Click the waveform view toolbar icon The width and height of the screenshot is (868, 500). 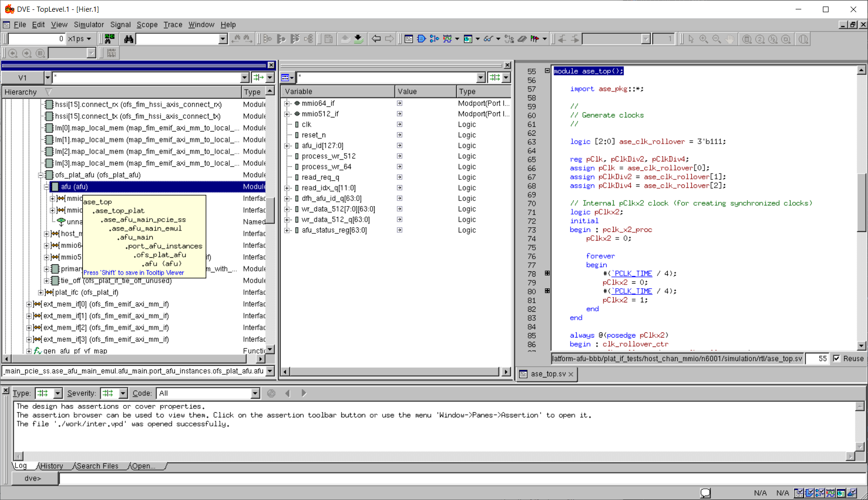[447, 39]
